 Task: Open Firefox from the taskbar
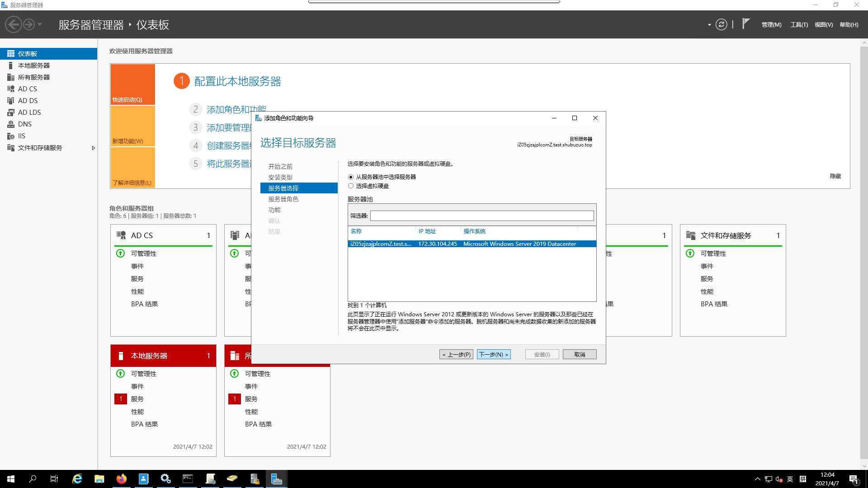[x=121, y=479]
